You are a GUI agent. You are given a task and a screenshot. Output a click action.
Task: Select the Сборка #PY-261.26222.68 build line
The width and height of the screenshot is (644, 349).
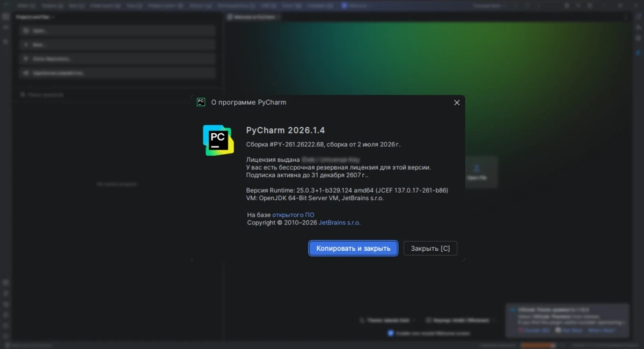[x=323, y=144]
